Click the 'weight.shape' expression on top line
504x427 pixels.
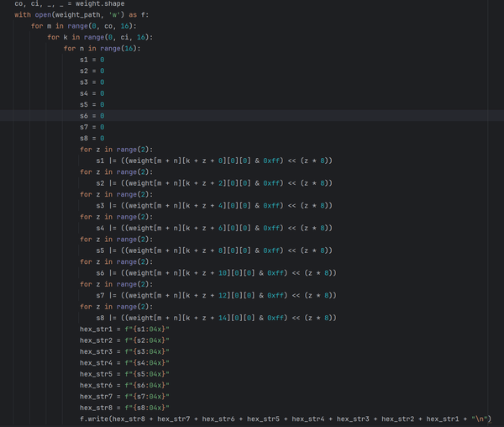coord(100,4)
